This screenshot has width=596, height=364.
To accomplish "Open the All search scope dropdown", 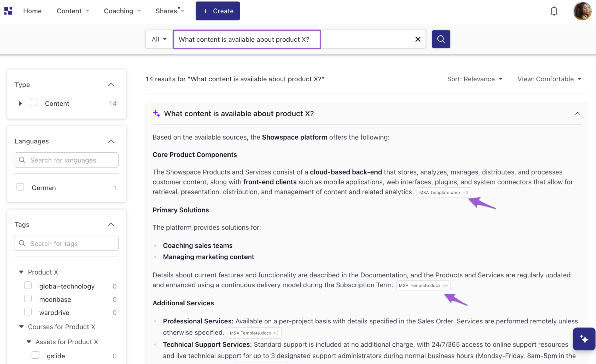I will pyautogui.click(x=159, y=39).
